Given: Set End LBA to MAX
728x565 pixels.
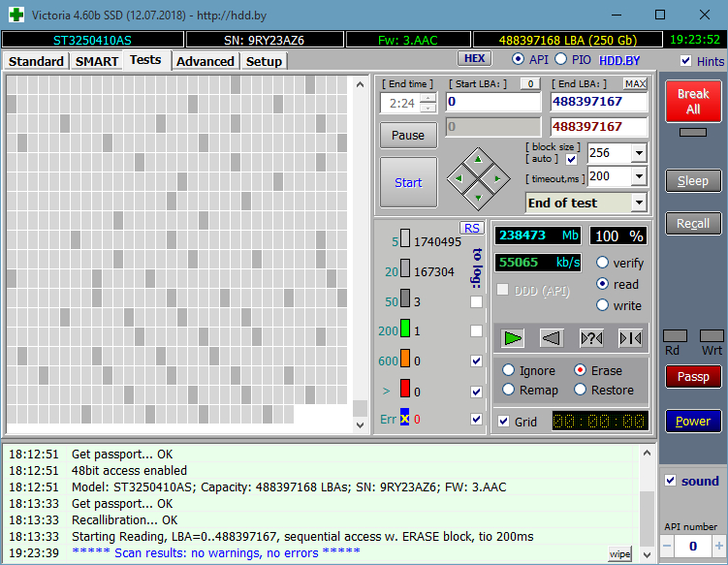Looking at the screenshot, I should click(x=635, y=83).
